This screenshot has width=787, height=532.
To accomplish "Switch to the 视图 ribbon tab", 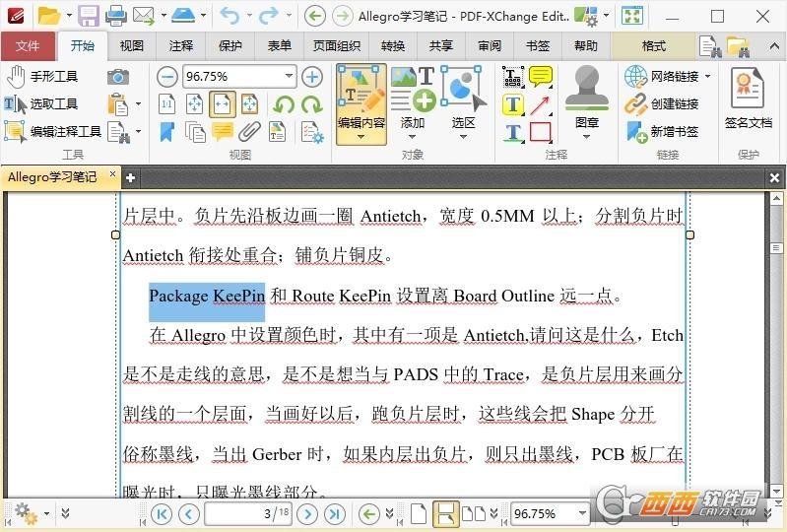I will [132, 45].
